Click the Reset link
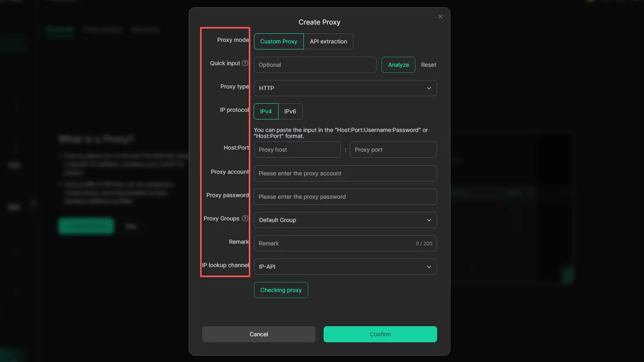This screenshot has height=362, width=644. pyautogui.click(x=428, y=65)
